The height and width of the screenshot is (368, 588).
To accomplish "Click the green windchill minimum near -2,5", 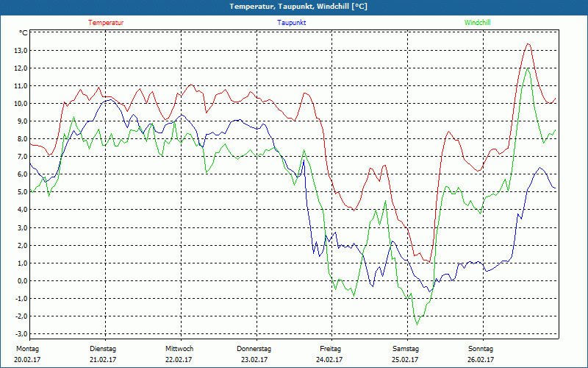I will tap(417, 325).
